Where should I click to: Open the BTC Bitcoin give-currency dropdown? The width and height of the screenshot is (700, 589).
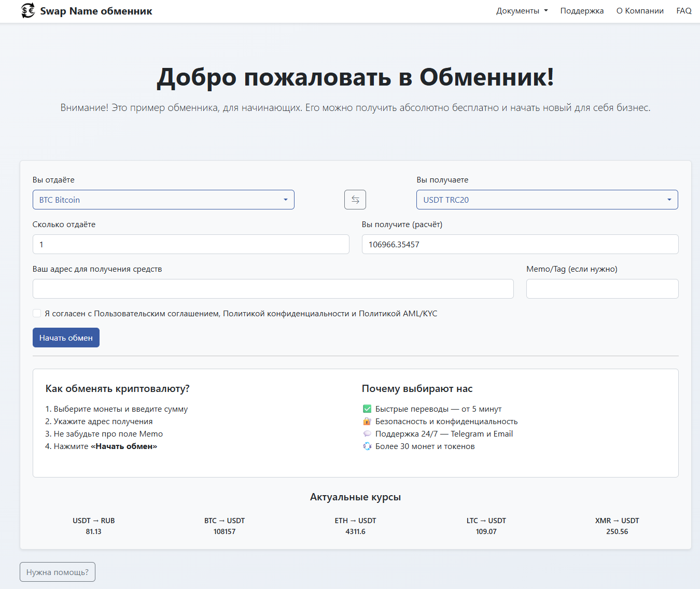click(x=163, y=200)
